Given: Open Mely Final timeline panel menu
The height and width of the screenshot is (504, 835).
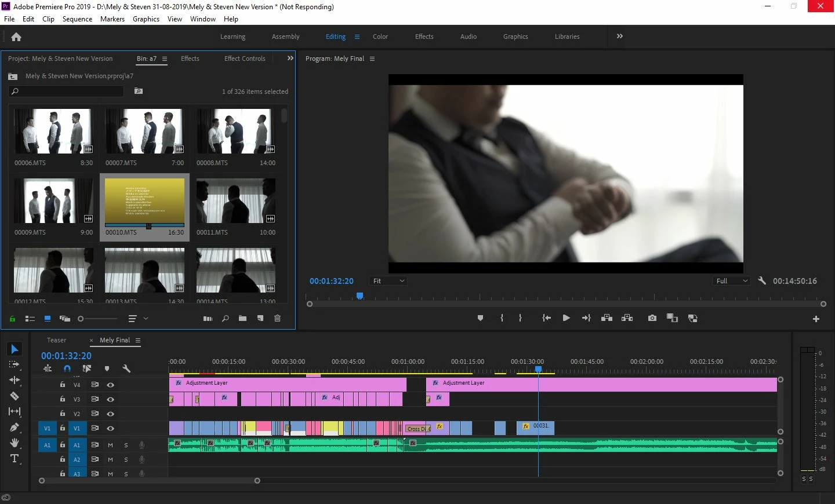Looking at the screenshot, I should point(138,340).
